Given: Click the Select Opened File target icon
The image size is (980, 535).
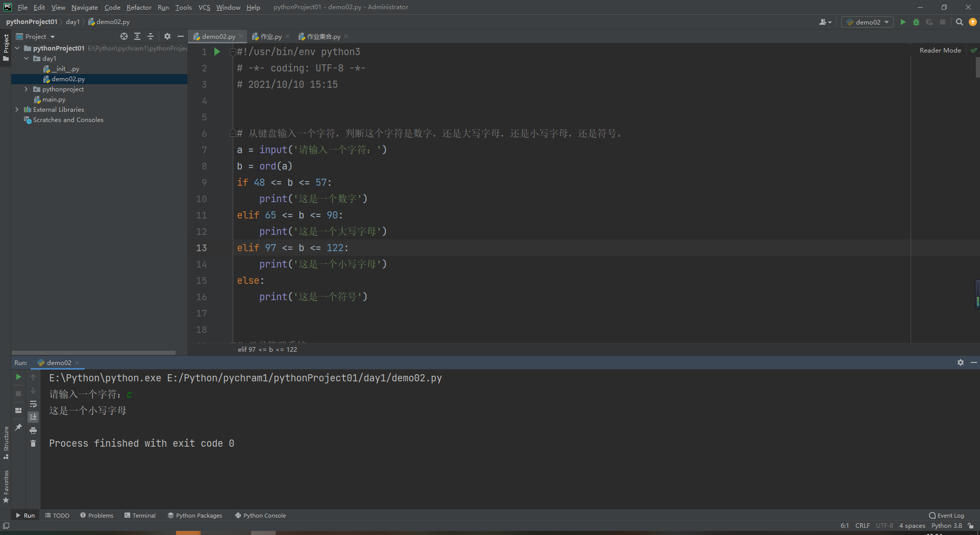Looking at the screenshot, I should [x=124, y=36].
